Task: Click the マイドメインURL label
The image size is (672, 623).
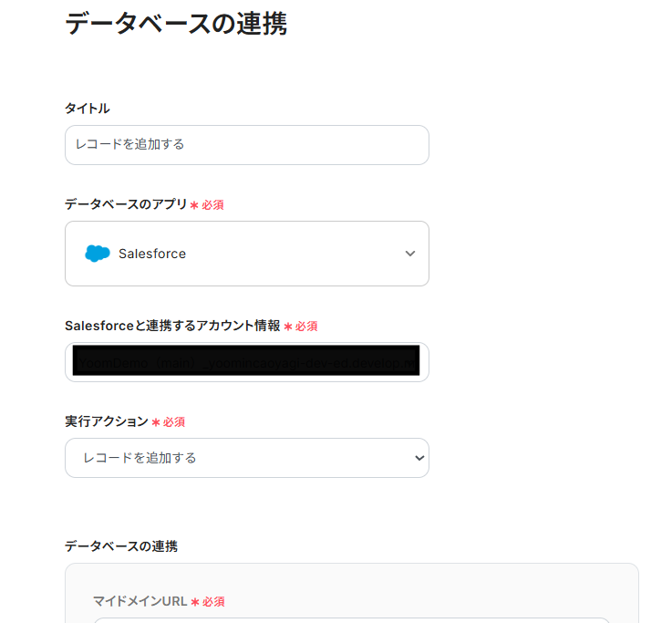Action: [x=140, y=601]
